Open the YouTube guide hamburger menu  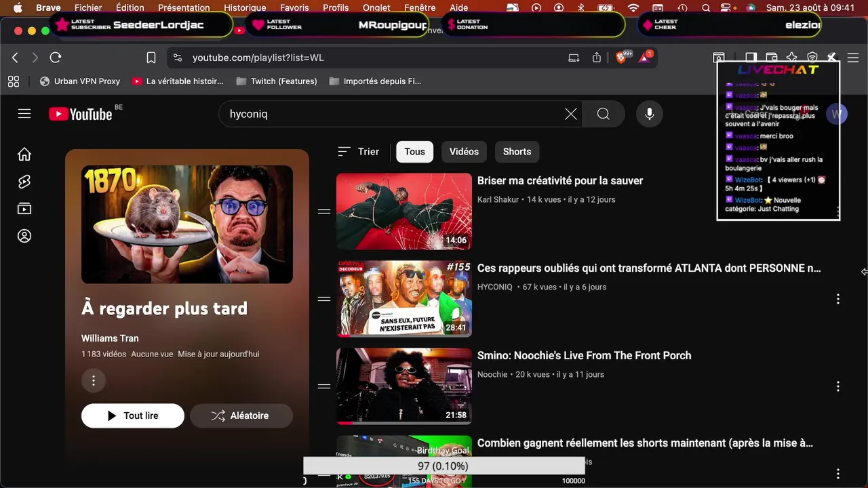pyautogui.click(x=24, y=114)
